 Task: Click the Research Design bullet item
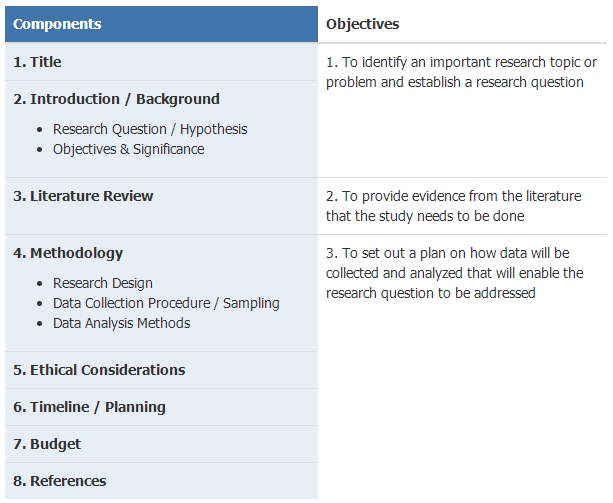coord(103,283)
